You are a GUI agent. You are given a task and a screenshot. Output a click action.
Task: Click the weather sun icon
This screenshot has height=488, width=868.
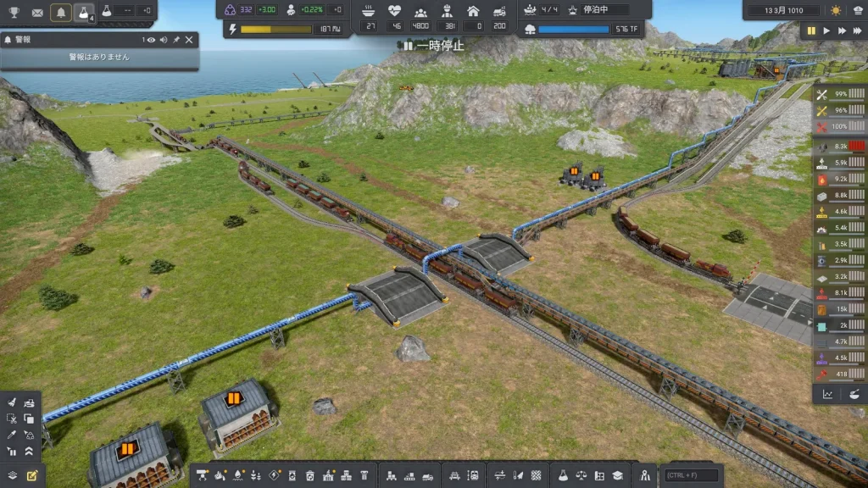tap(837, 10)
